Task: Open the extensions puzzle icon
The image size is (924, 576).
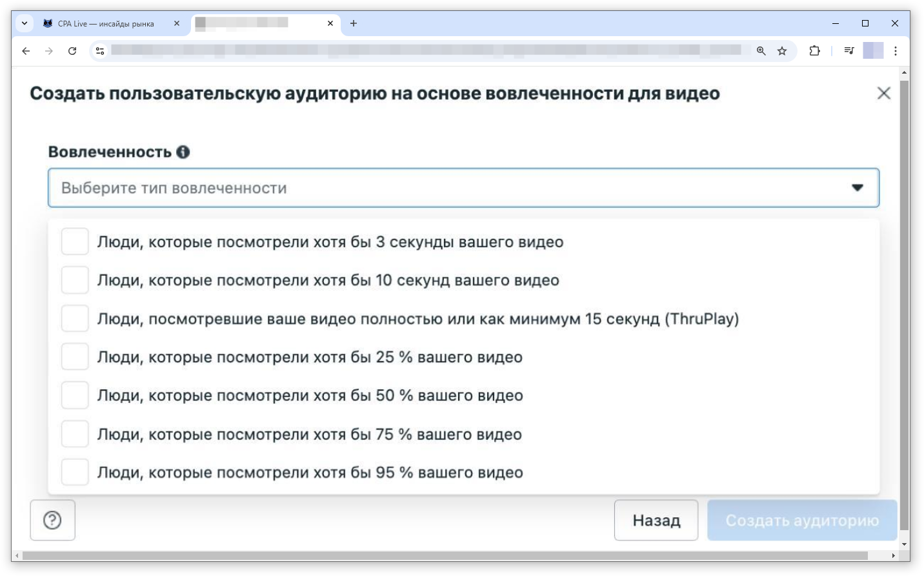Action: [x=814, y=50]
